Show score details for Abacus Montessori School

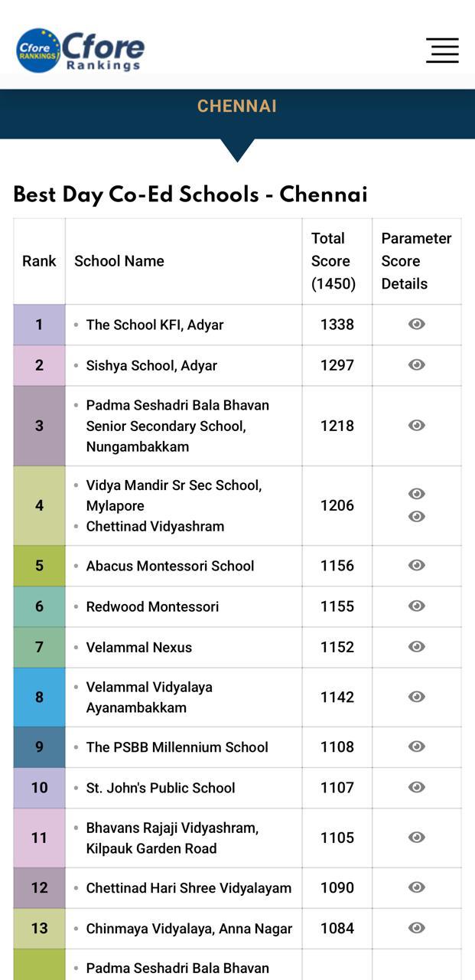pos(417,565)
